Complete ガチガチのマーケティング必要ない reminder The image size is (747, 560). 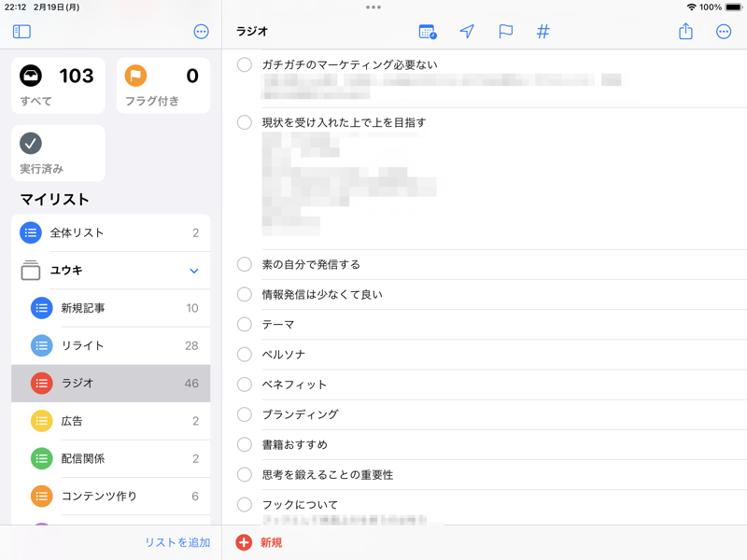(x=245, y=64)
